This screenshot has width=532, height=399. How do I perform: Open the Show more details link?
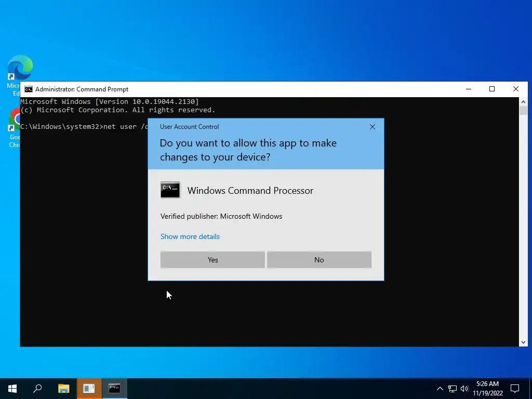click(190, 236)
